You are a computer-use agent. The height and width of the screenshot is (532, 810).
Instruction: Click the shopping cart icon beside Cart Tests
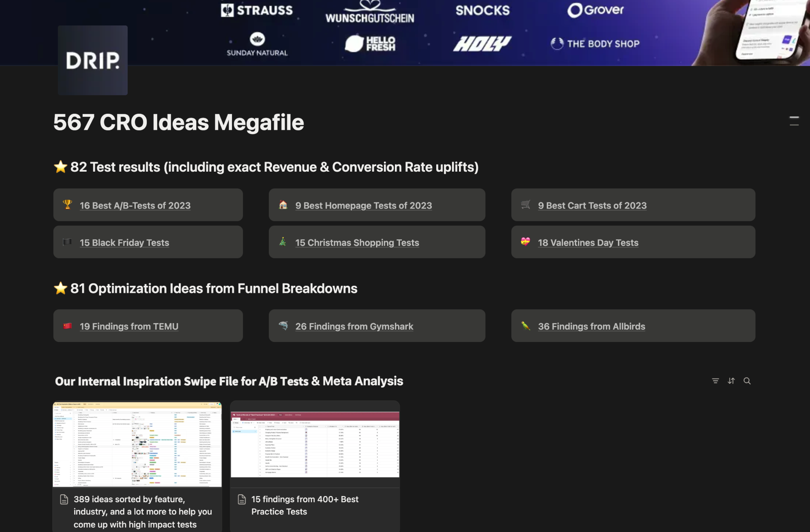point(525,205)
